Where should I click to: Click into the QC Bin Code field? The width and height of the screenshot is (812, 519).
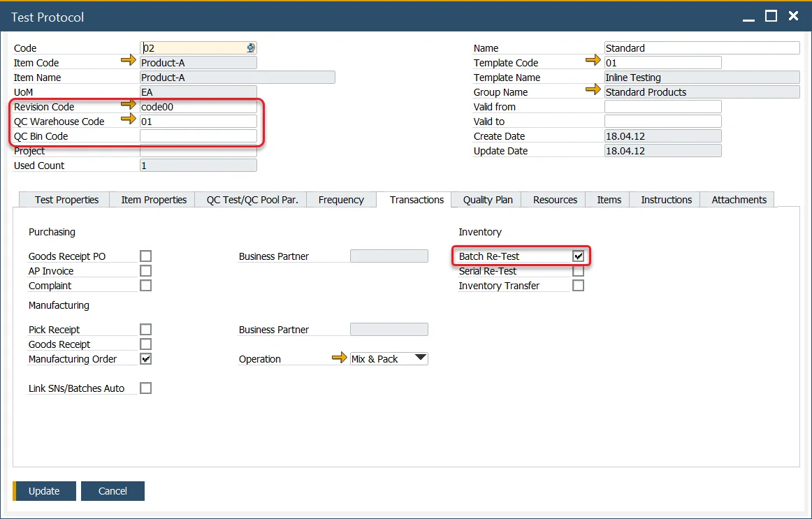pyautogui.click(x=198, y=136)
